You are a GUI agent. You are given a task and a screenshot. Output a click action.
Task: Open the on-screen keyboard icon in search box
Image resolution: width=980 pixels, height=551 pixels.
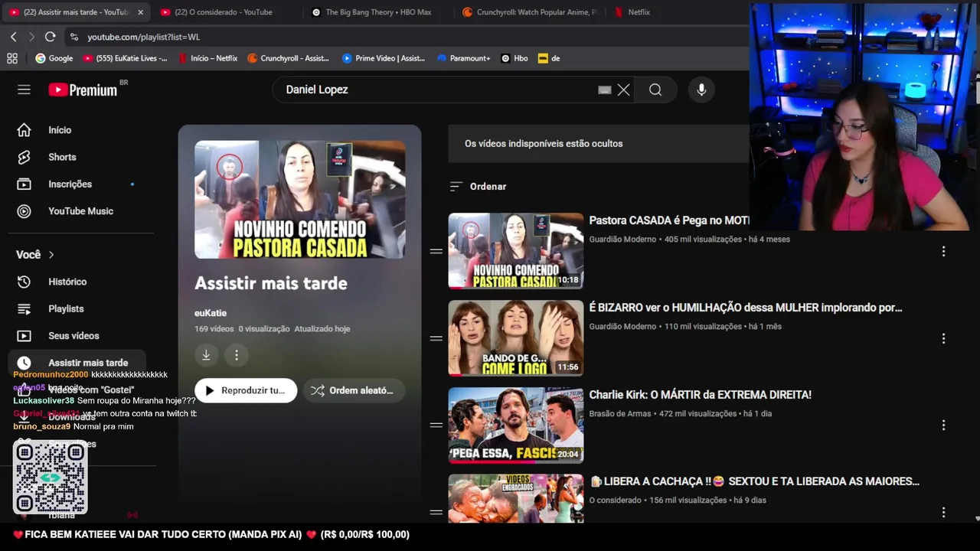(604, 90)
